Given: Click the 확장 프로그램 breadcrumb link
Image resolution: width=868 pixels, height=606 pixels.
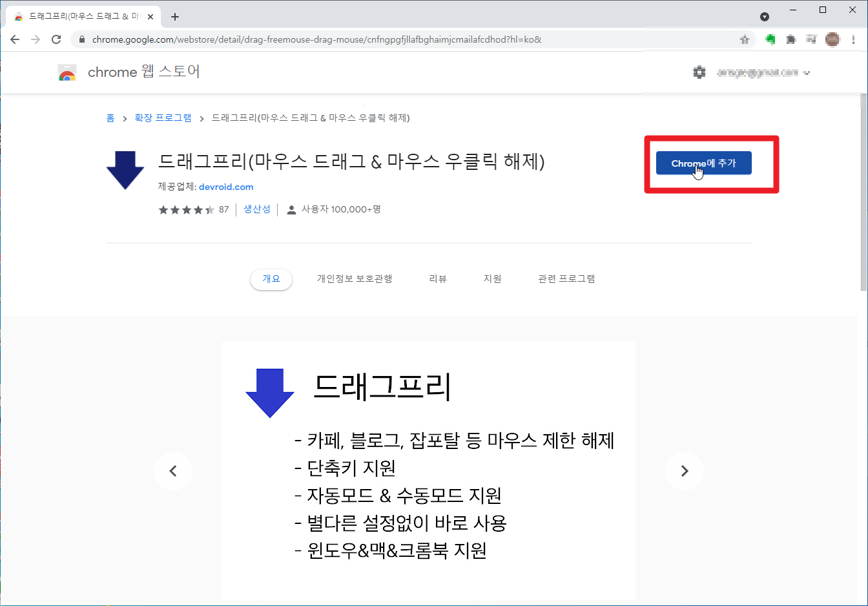Looking at the screenshot, I should pyautogui.click(x=163, y=118).
